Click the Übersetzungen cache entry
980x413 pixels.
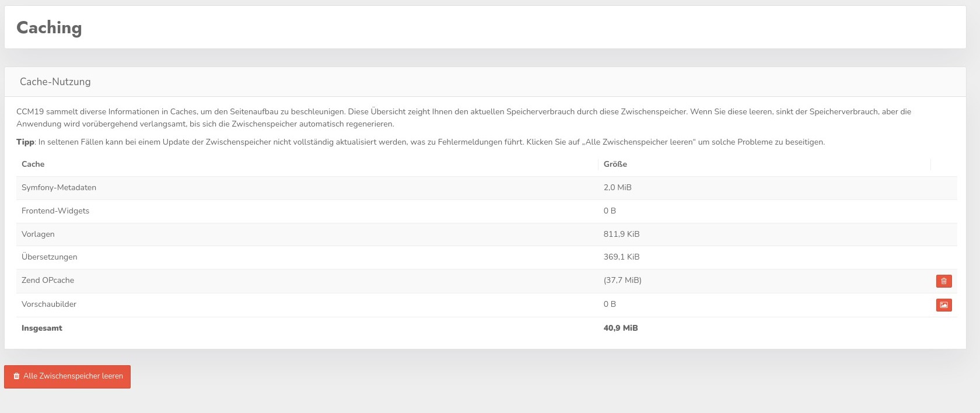[x=50, y=257]
